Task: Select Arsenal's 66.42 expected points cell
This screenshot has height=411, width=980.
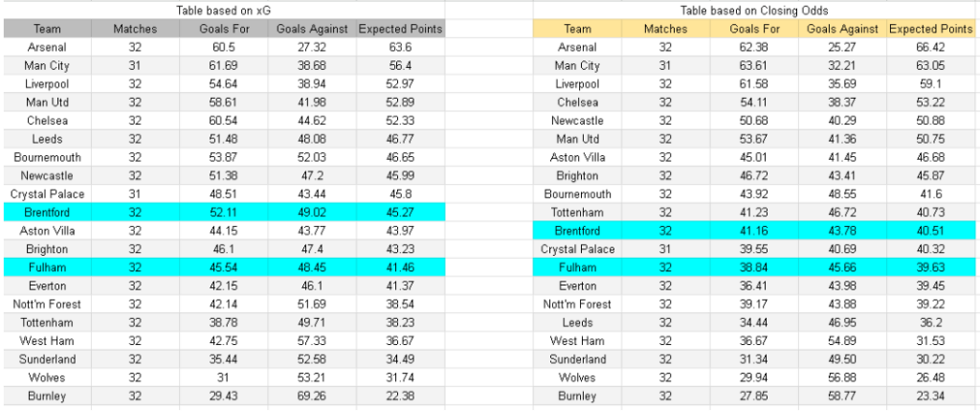Action: (x=929, y=47)
